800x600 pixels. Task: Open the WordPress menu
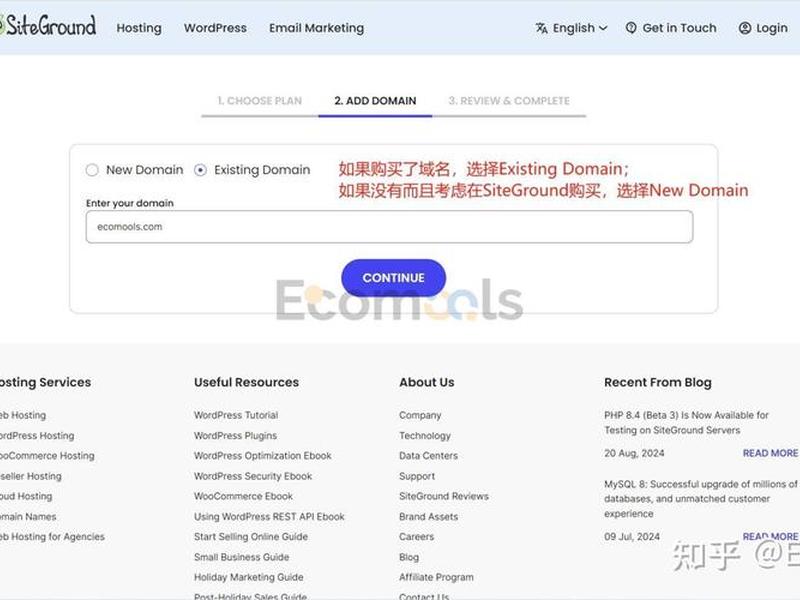[x=215, y=28]
